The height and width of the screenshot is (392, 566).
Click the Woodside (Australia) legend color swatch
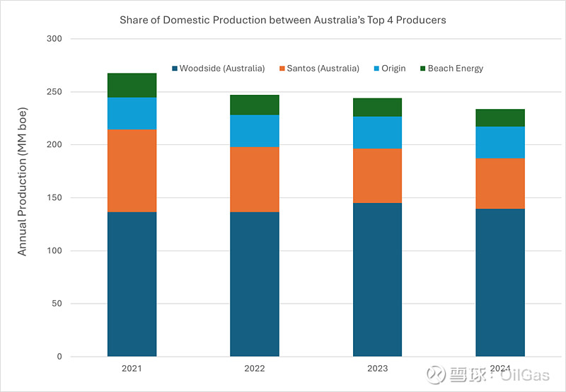pos(175,69)
